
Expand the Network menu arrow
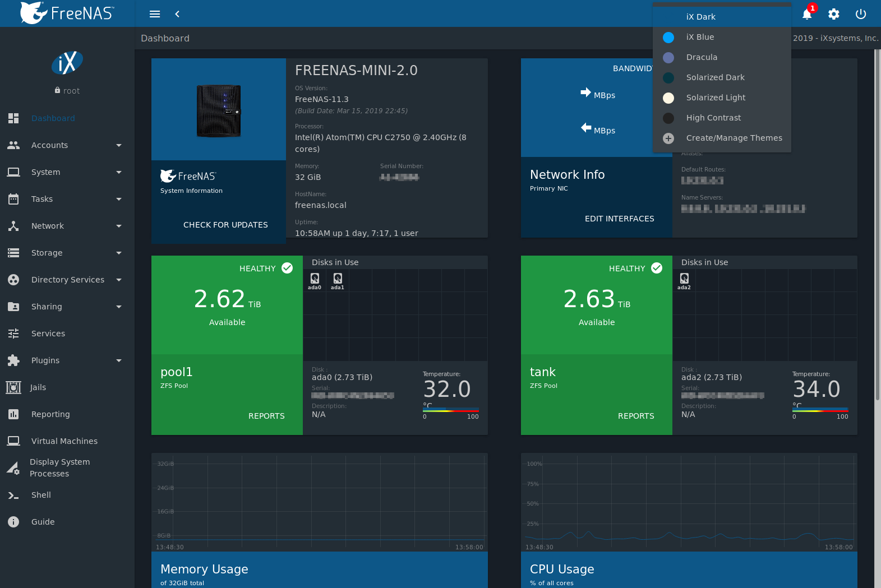pyautogui.click(x=119, y=226)
